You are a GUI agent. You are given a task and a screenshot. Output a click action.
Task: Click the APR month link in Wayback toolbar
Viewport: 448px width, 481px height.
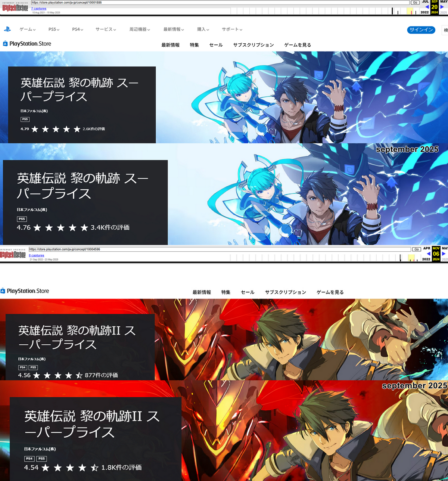427,248
